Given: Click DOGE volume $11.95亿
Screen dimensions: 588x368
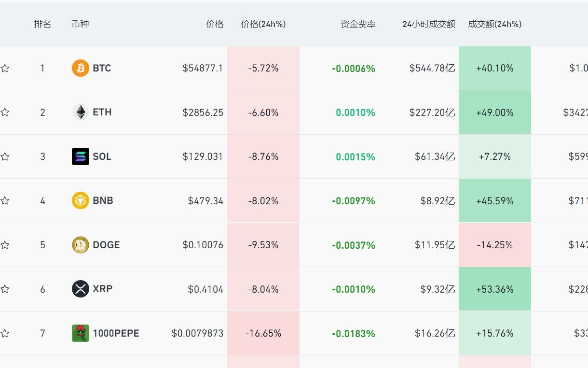Looking at the screenshot, I should click(435, 245).
